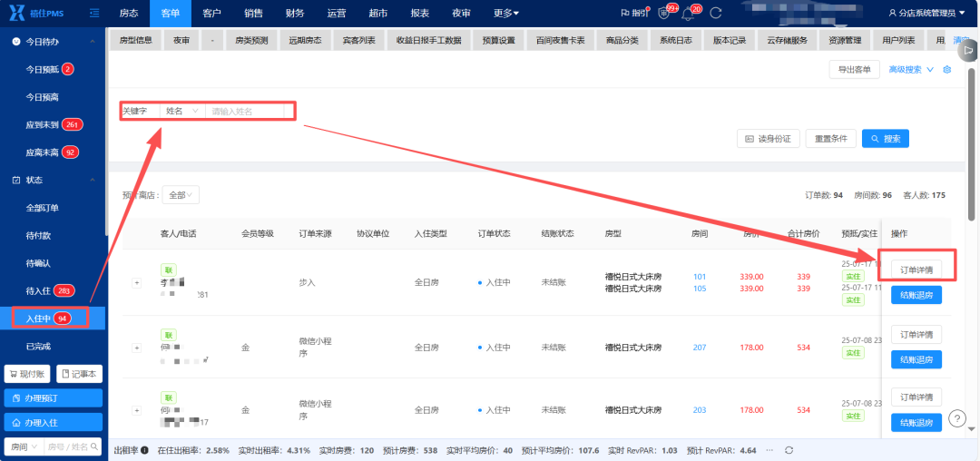Open the notification bell with 20 badge
The height and width of the screenshot is (461, 980).
click(690, 13)
